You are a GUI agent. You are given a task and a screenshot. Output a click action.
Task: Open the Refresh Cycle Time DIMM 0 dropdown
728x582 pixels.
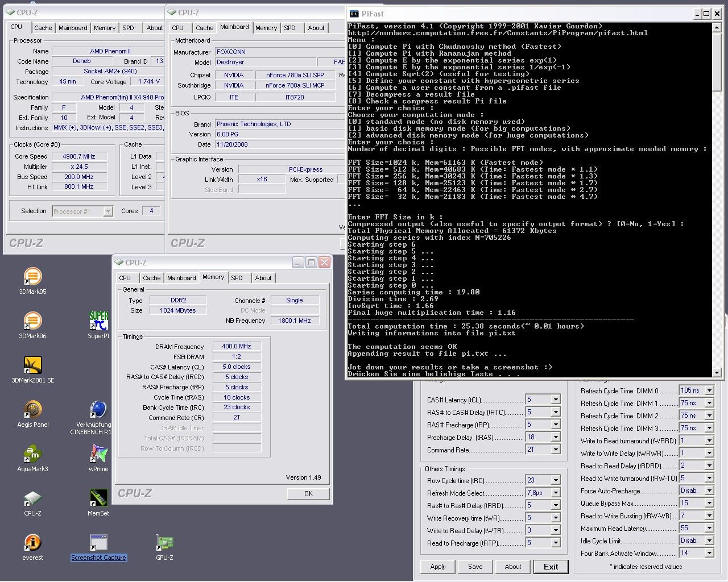(x=709, y=390)
